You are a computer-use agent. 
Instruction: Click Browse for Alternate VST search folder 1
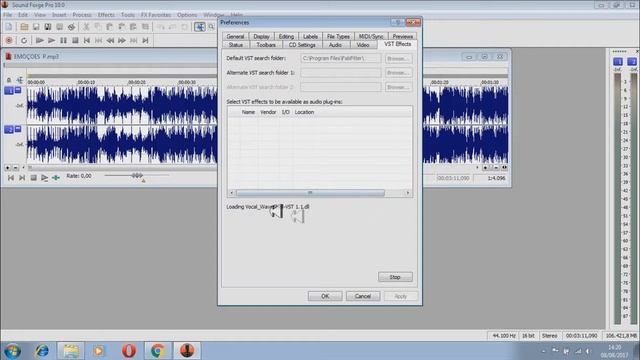(x=398, y=73)
